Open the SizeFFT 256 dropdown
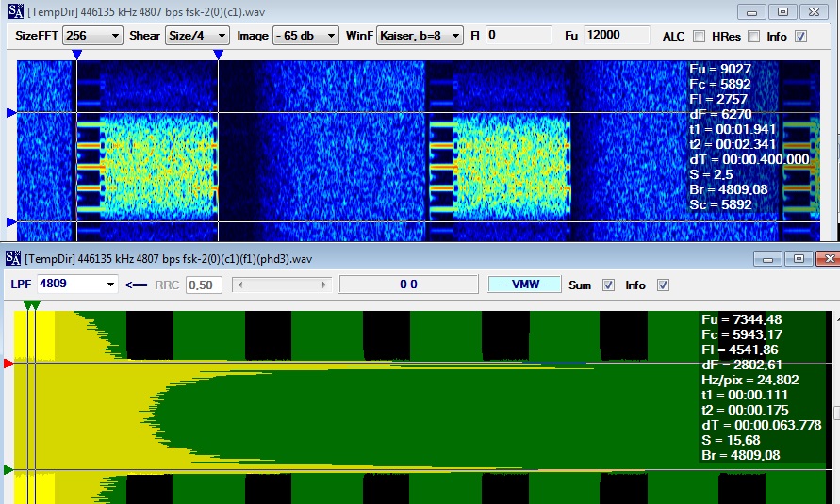840x504 pixels. [92, 36]
